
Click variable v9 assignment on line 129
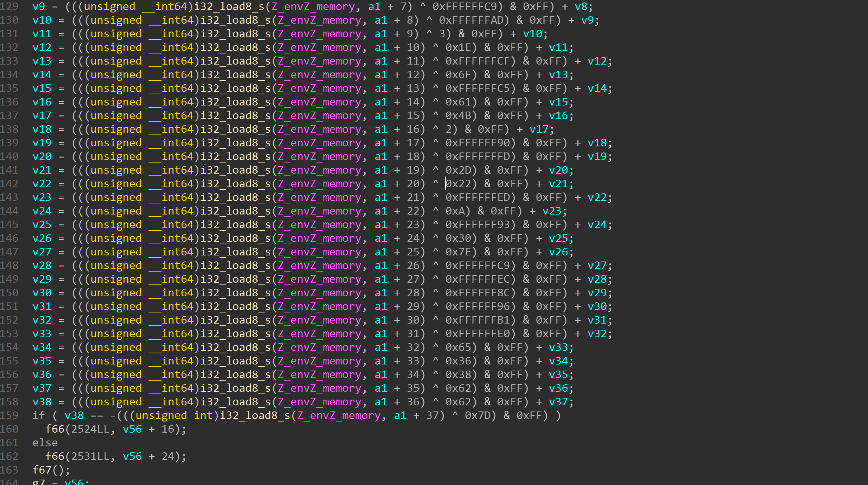[x=39, y=6]
